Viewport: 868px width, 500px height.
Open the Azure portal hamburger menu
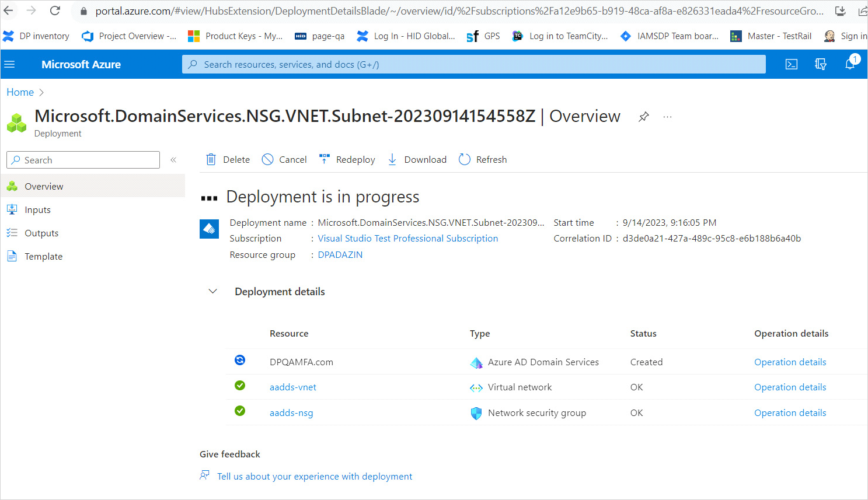pyautogui.click(x=9, y=64)
